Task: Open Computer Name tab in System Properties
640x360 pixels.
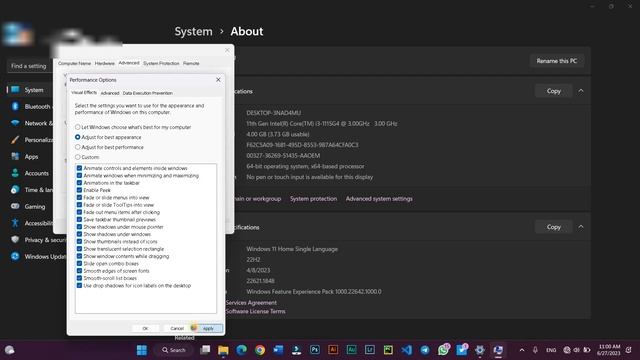Action: coord(74,63)
